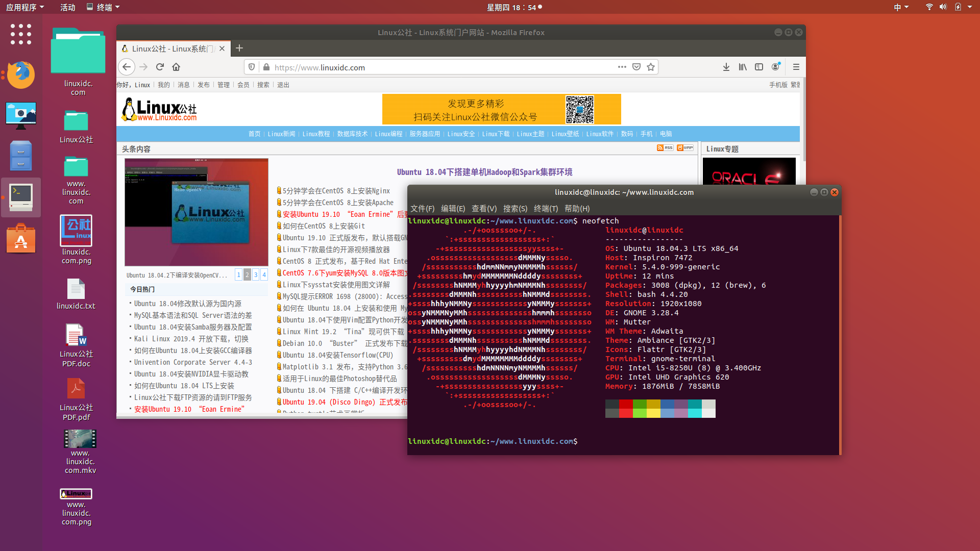Click the RSS feed icon on the webpage
The height and width of the screenshot is (551, 980).
pos(665,148)
